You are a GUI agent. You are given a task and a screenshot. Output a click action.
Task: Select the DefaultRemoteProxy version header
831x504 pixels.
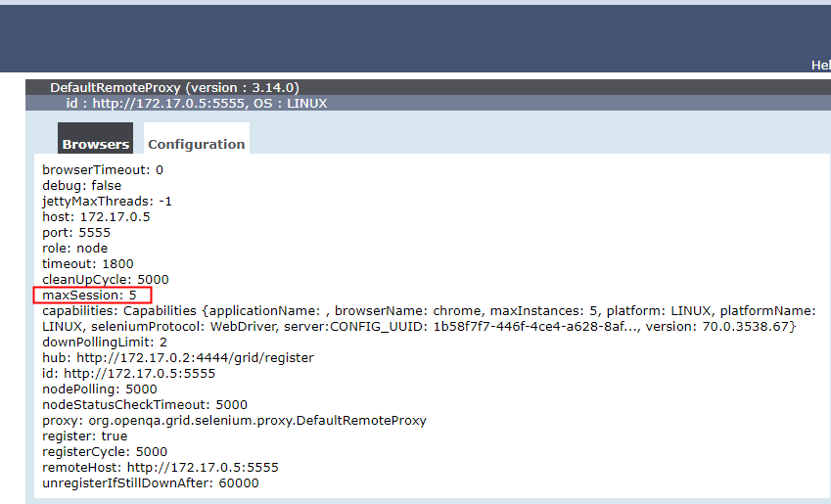(x=175, y=87)
